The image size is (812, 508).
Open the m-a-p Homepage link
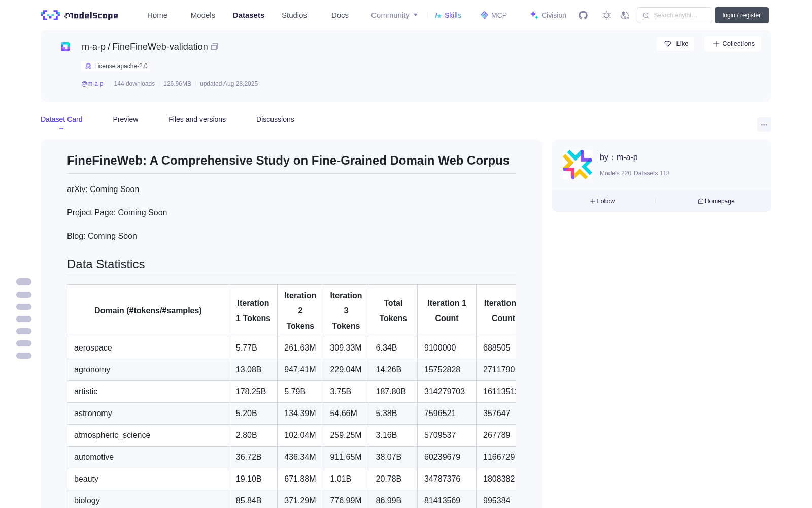click(x=716, y=201)
